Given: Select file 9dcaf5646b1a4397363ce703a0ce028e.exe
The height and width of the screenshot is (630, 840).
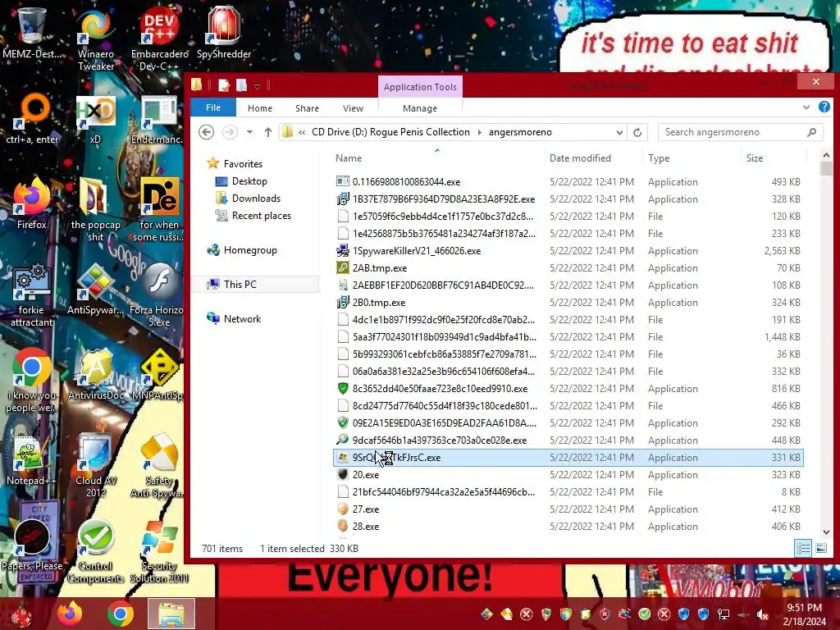Looking at the screenshot, I should 568,441.
